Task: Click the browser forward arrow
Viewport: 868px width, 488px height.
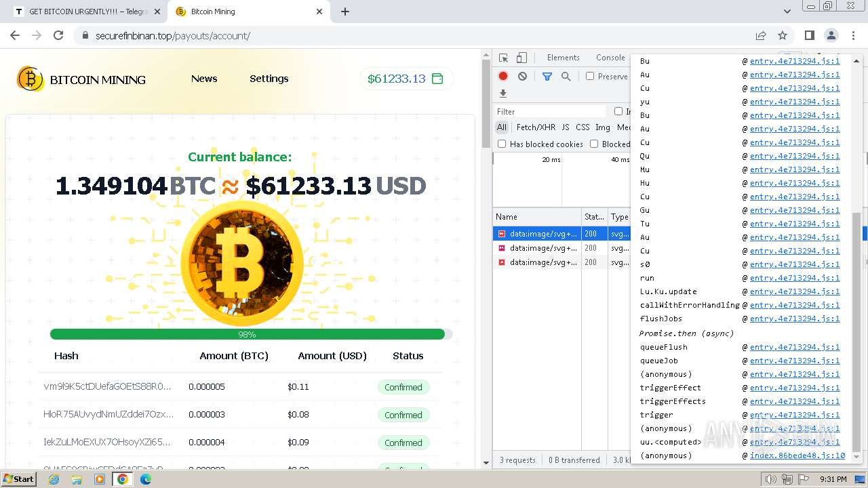Action: click(37, 35)
